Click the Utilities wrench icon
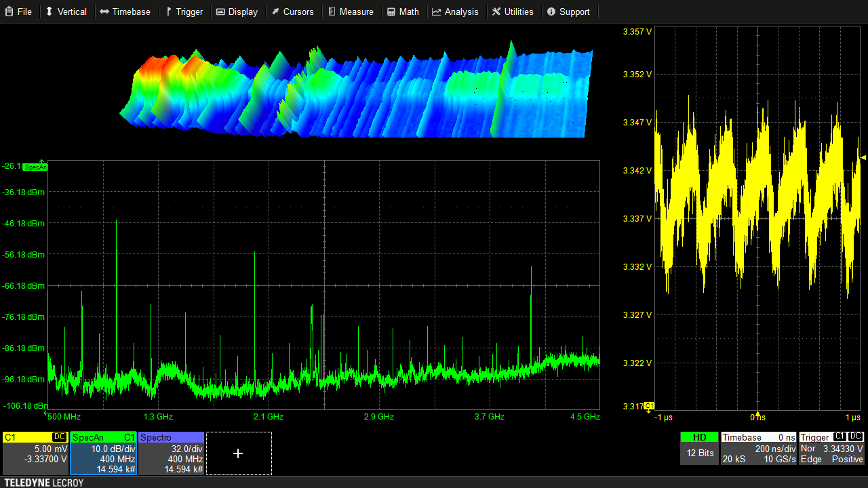Viewport: 868px width, 488px height. (x=496, y=12)
